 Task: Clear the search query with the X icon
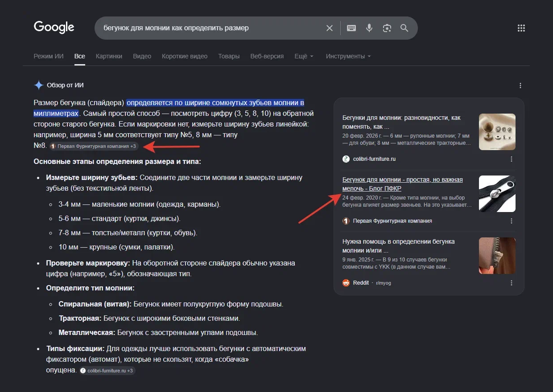(330, 28)
